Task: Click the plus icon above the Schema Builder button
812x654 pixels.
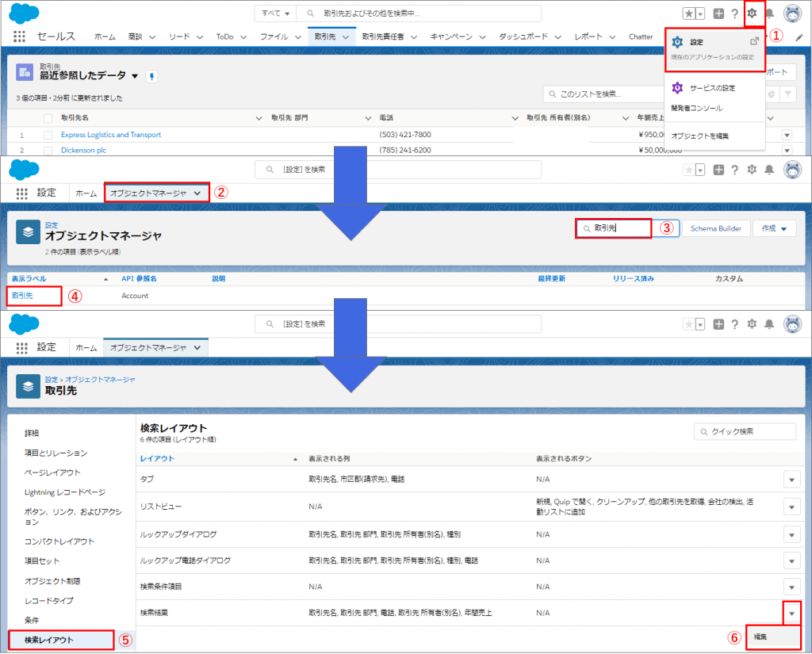Action: pos(718,170)
